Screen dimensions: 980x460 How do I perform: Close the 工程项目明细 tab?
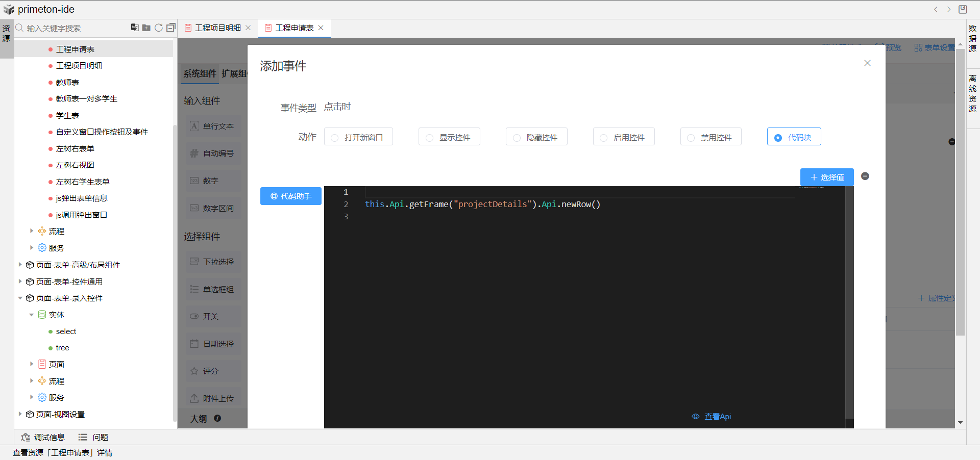(x=248, y=28)
